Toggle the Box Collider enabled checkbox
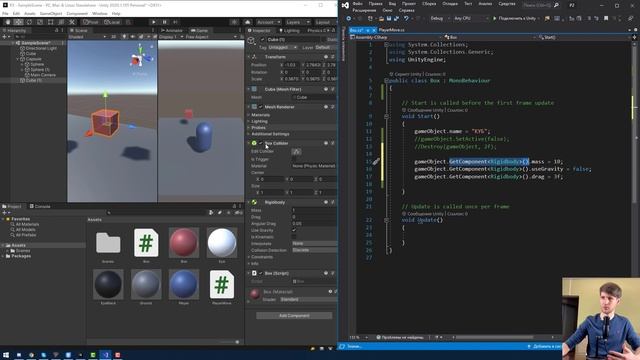 [261, 143]
